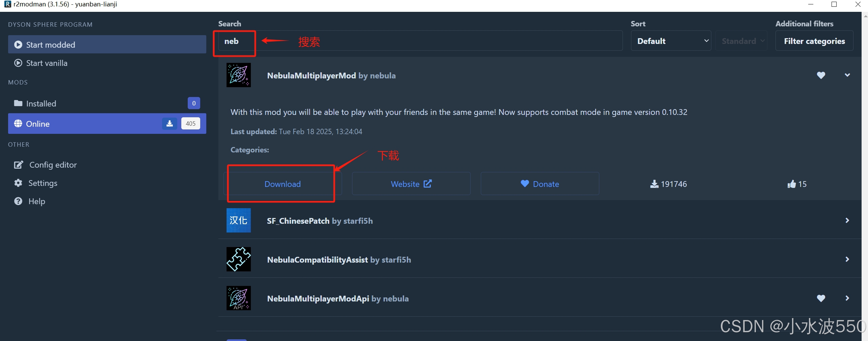Viewport: 868px width, 341px height.
Task: Click the NebulaMultiplayerModApi icon
Action: click(238, 298)
